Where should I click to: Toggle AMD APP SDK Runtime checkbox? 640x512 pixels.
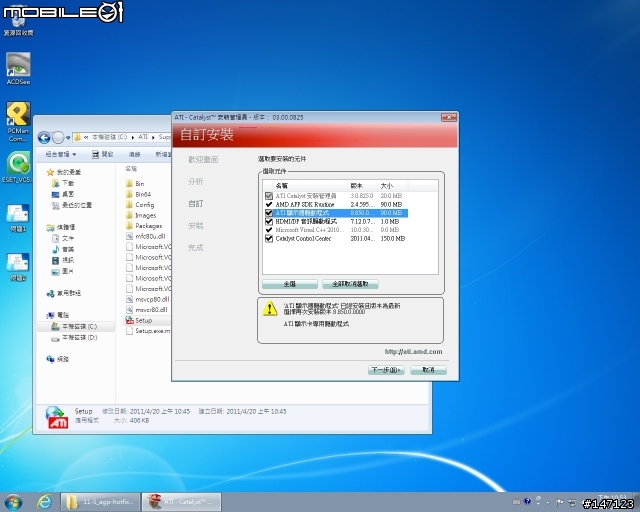click(x=269, y=204)
